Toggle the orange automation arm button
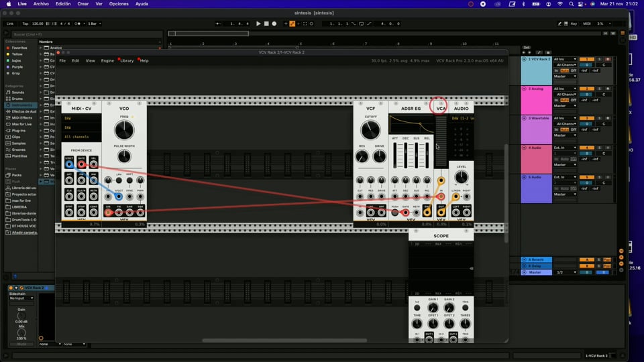644x362 pixels. tap(292, 24)
